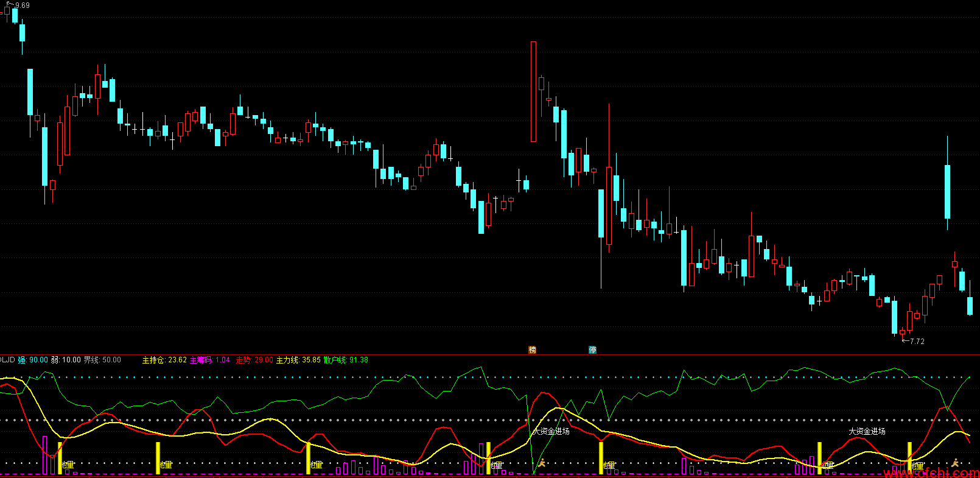Select the tallest hollow red candlestick

pos(534,91)
